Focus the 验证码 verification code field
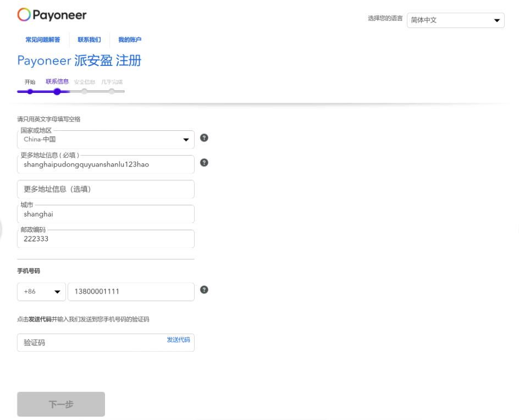 coord(91,342)
